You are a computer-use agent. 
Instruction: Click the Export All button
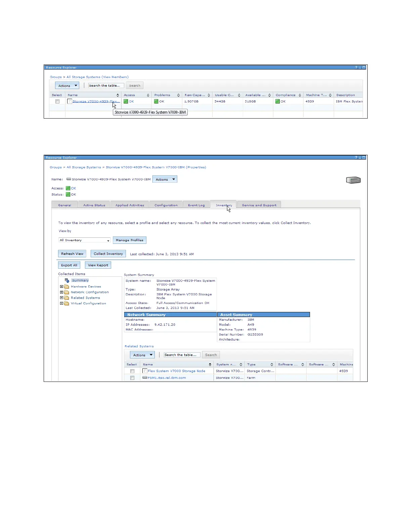pos(69,265)
